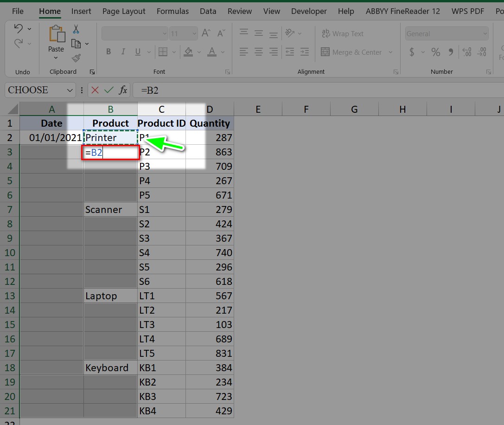The height and width of the screenshot is (425, 504).
Task: Toggle Wrap Text
Action: (x=343, y=33)
